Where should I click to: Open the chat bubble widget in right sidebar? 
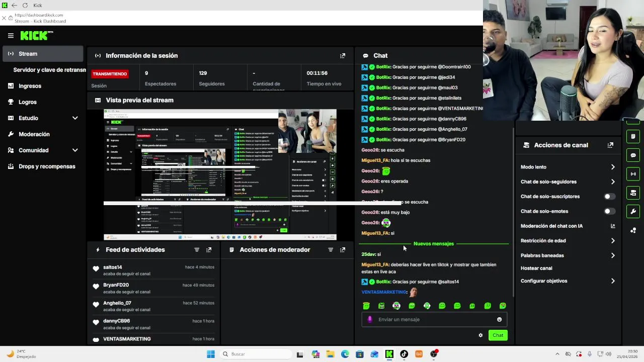pyautogui.click(x=633, y=155)
